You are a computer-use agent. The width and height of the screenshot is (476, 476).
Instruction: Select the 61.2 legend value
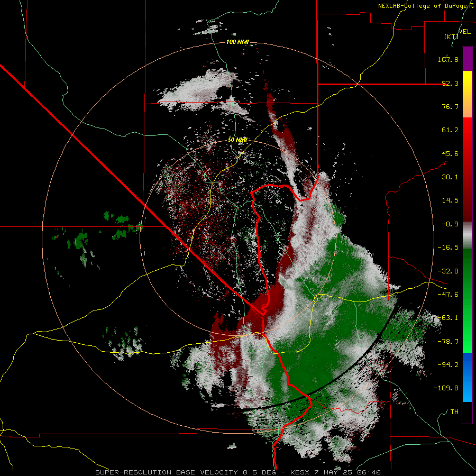click(450, 130)
